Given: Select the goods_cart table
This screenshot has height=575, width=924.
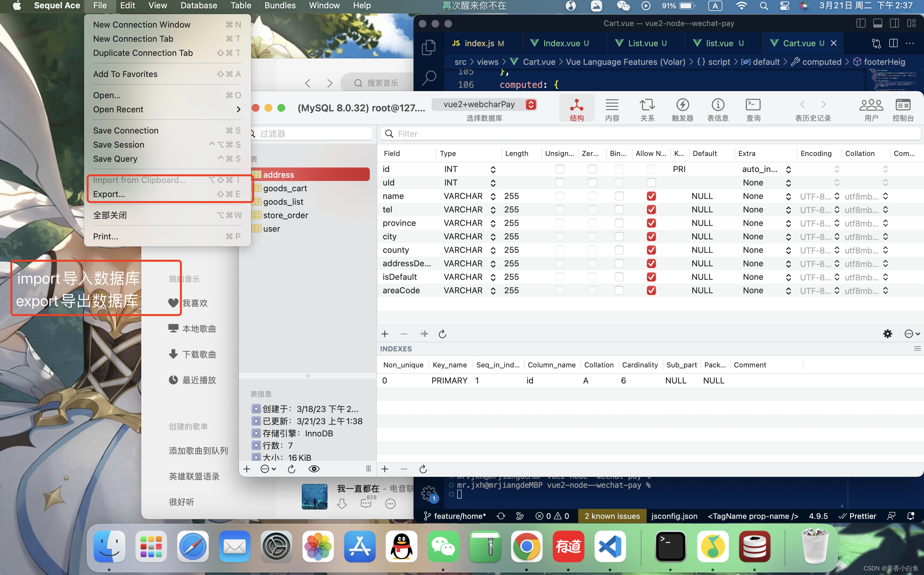Looking at the screenshot, I should tap(284, 188).
